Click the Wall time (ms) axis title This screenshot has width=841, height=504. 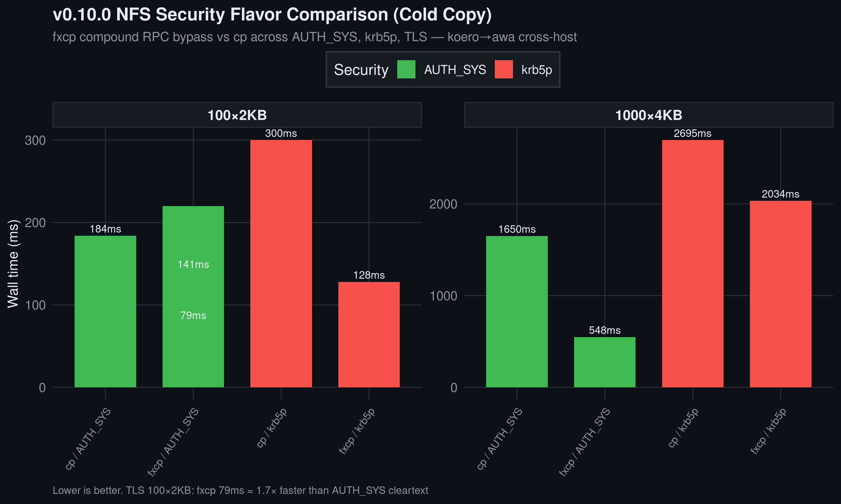[13, 263]
